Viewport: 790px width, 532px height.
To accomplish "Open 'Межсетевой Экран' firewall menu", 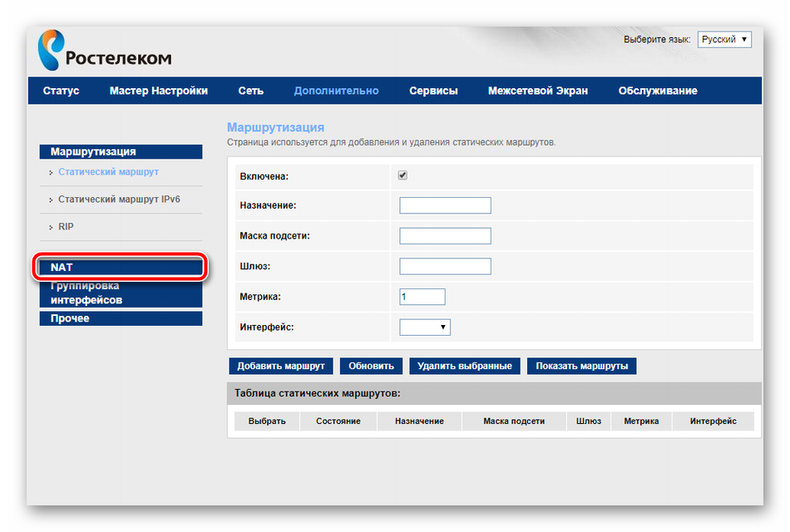I will click(537, 91).
